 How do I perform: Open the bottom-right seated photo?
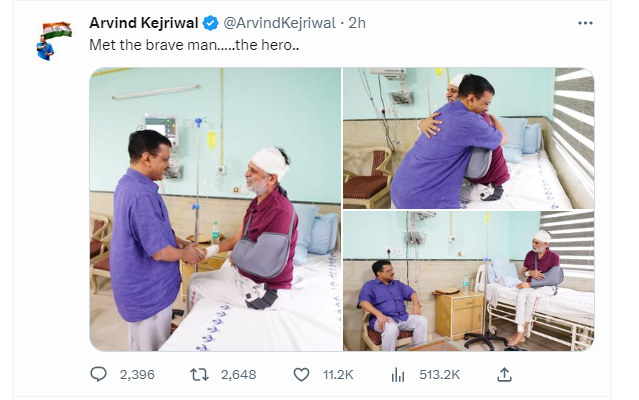click(x=468, y=281)
